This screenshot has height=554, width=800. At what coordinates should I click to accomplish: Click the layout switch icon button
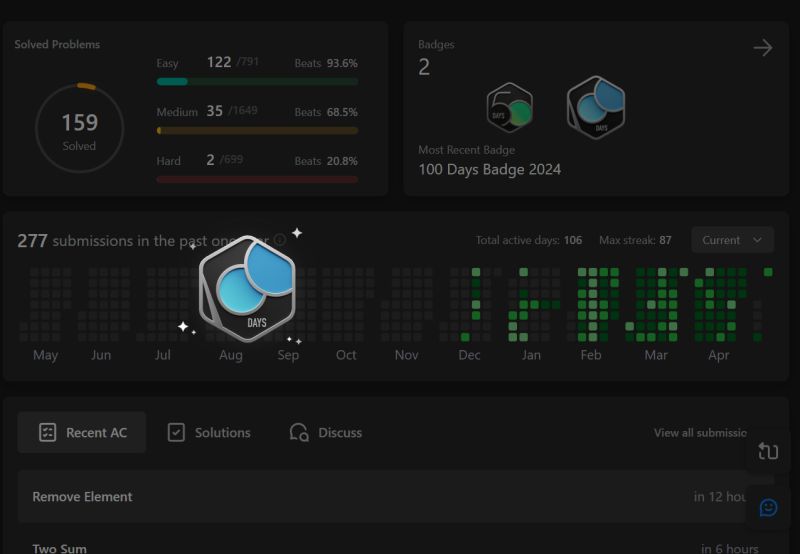tap(768, 451)
